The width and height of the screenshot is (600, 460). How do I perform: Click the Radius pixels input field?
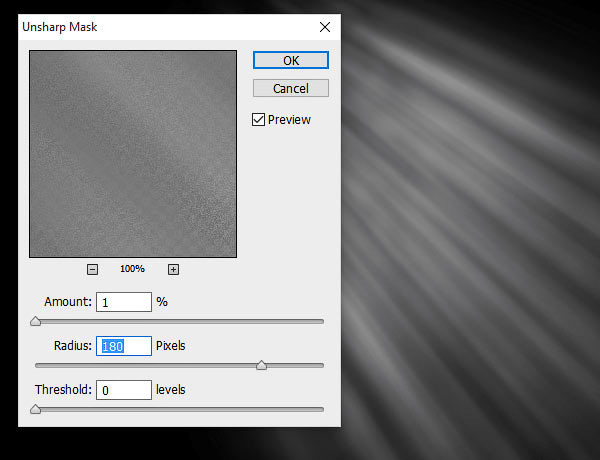pos(124,346)
